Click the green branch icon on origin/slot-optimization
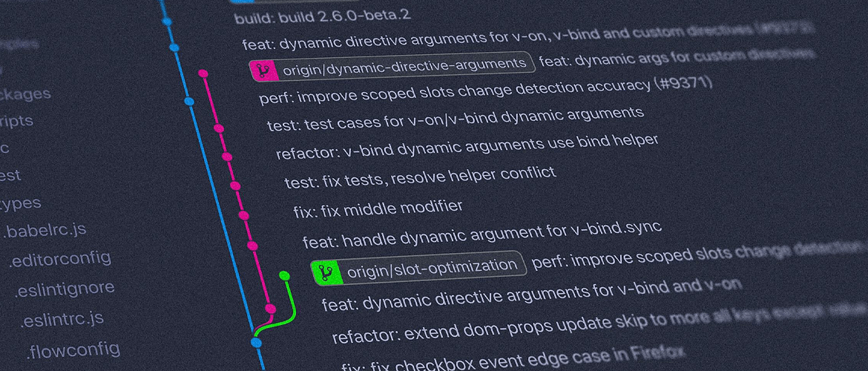 coord(324,272)
